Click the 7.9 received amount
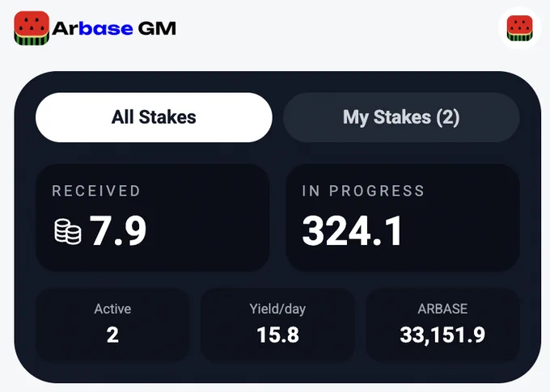This screenshot has height=392, width=550. pyautogui.click(x=118, y=230)
